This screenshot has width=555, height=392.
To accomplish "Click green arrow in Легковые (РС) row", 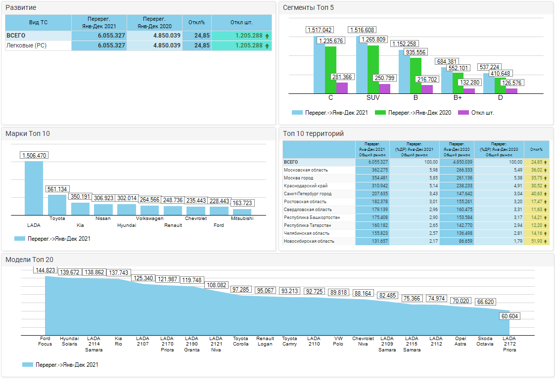I will (267, 46).
